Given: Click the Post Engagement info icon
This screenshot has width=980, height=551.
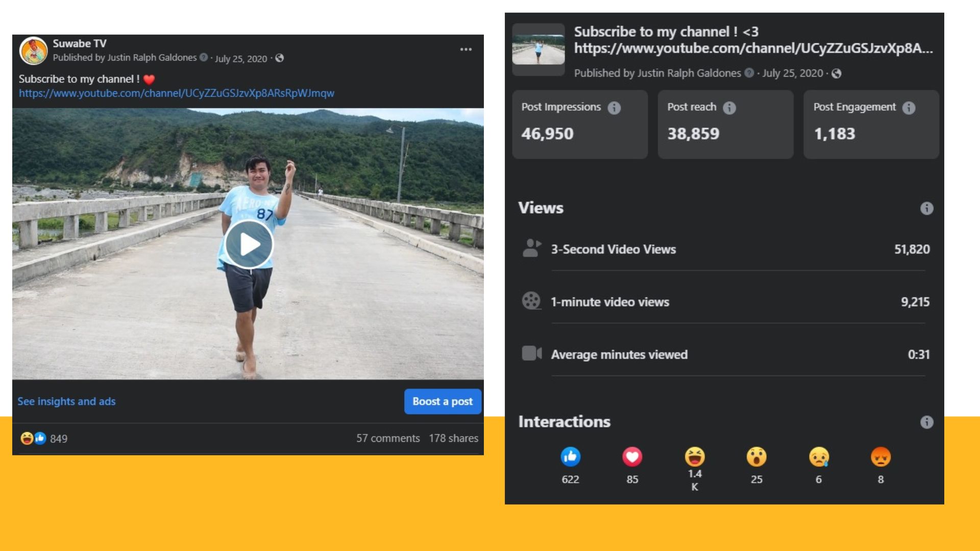Looking at the screenshot, I should click(x=909, y=108).
